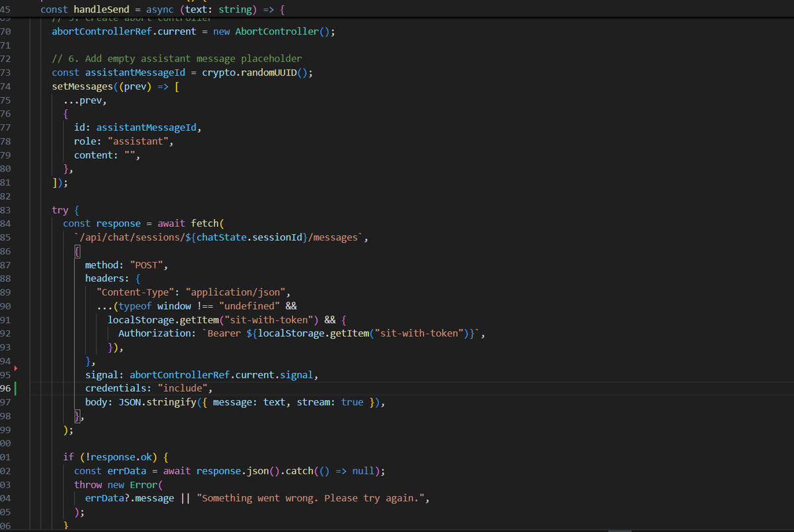This screenshot has height=532, width=794.
Task: Click the "fetch" function call
Action: coord(204,224)
